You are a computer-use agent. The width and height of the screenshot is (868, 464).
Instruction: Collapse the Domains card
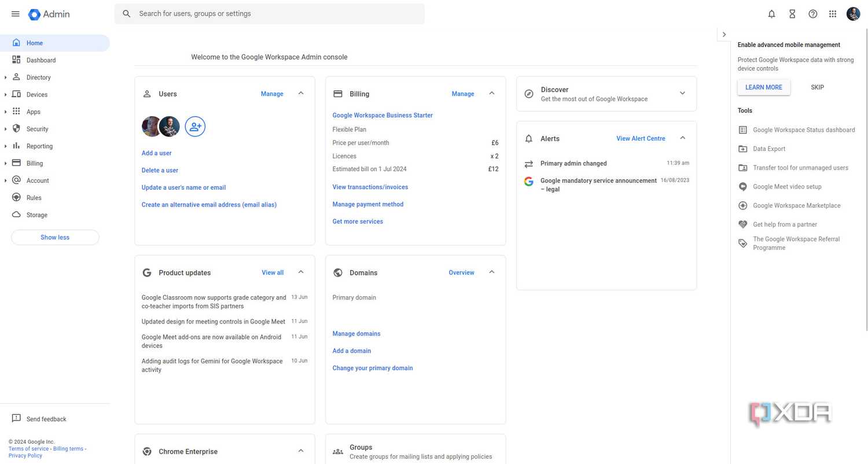pyautogui.click(x=492, y=272)
